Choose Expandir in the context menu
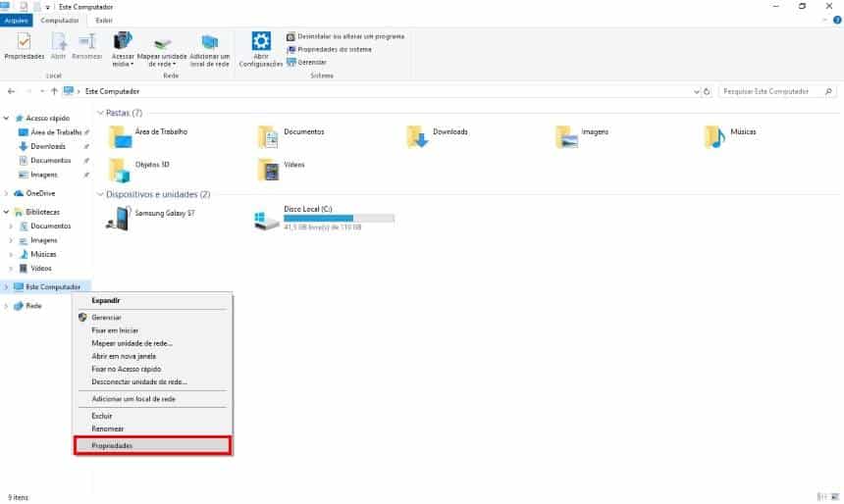Image resolution: width=844 pixels, height=504 pixels. pos(153,301)
